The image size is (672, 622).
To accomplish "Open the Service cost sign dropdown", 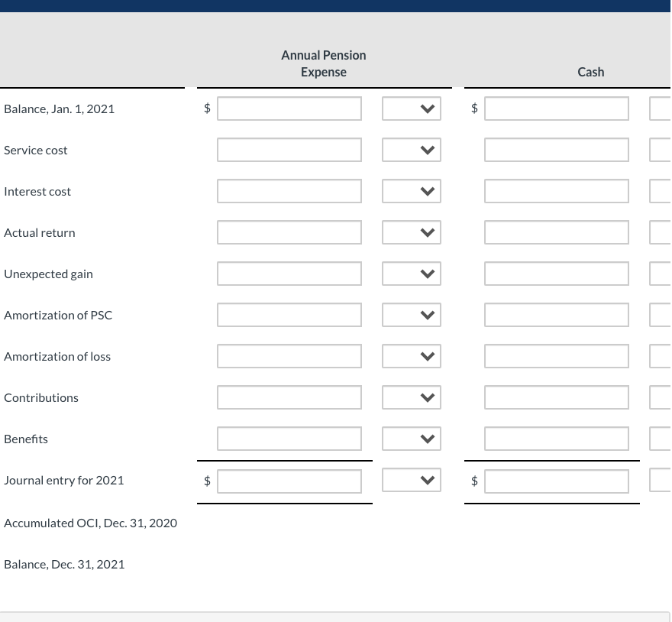I will pyautogui.click(x=412, y=149).
